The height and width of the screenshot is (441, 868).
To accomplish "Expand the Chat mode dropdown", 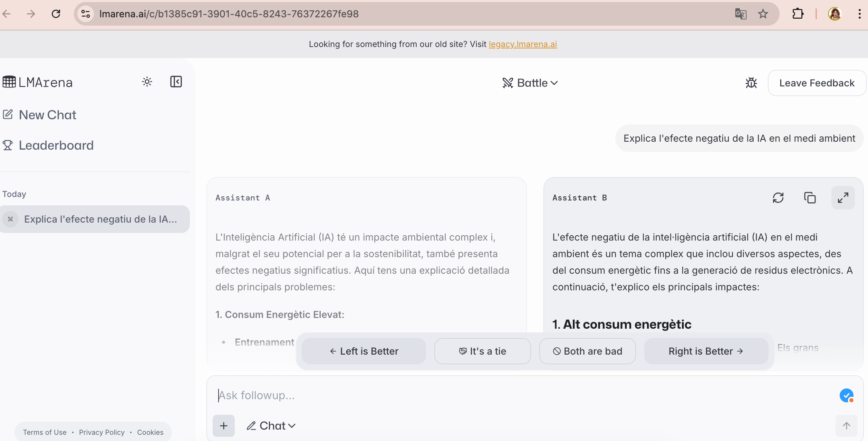I will 271,426.
